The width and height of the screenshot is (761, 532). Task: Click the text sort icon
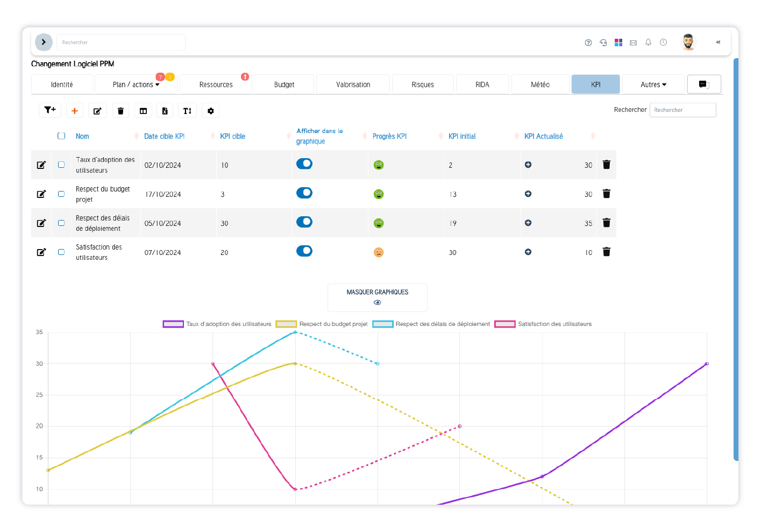click(187, 110)
